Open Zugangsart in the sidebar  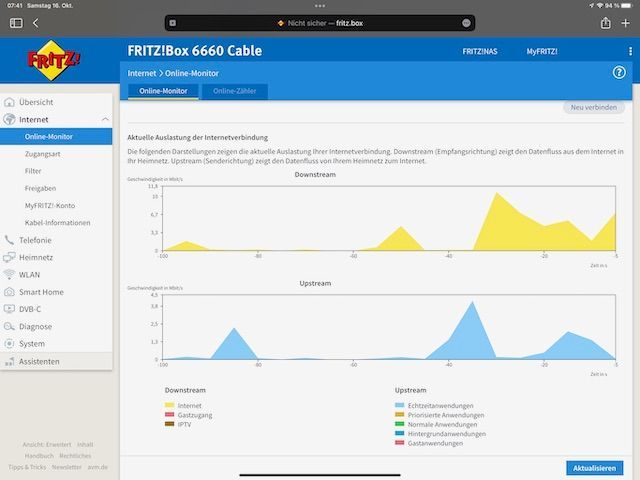click(x=42, y=154)
